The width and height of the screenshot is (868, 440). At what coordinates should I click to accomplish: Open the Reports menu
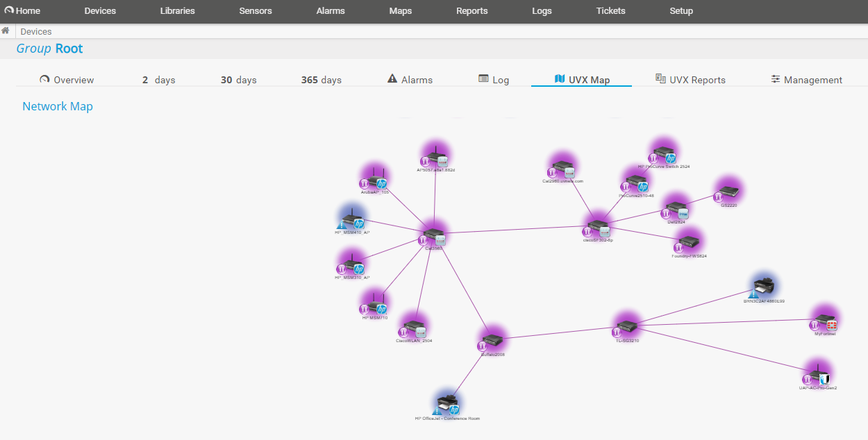(472, 11)
